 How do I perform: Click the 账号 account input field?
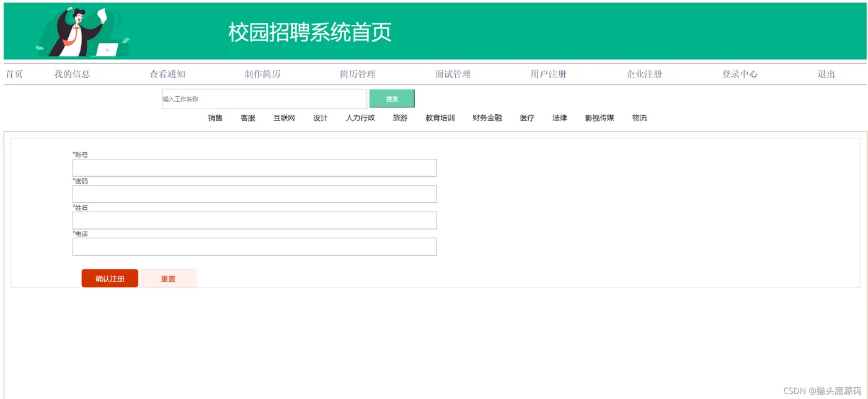pyautogui.click(x=254, y=167)
